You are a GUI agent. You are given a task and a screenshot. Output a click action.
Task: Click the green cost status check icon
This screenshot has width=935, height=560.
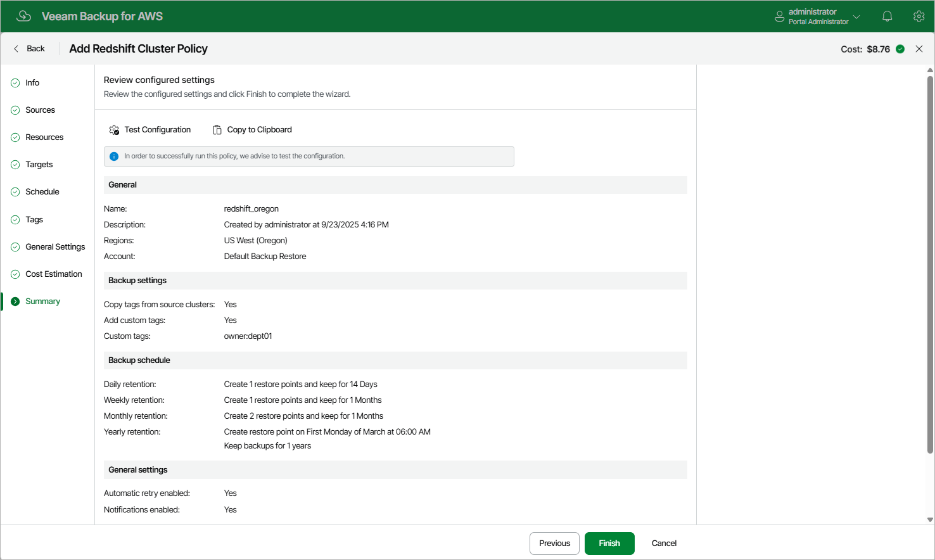tap(900, 49)
